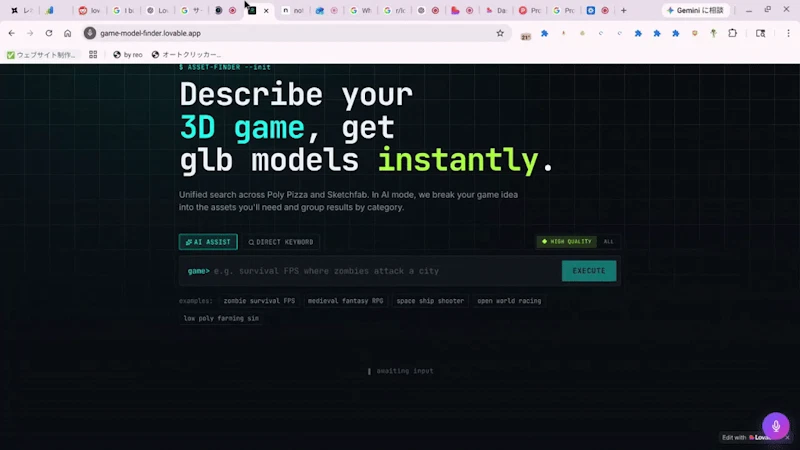Viewport: 800px width, 450px height.
Task: Open the extension with the 21 badge
Action: tap(526, 34)
